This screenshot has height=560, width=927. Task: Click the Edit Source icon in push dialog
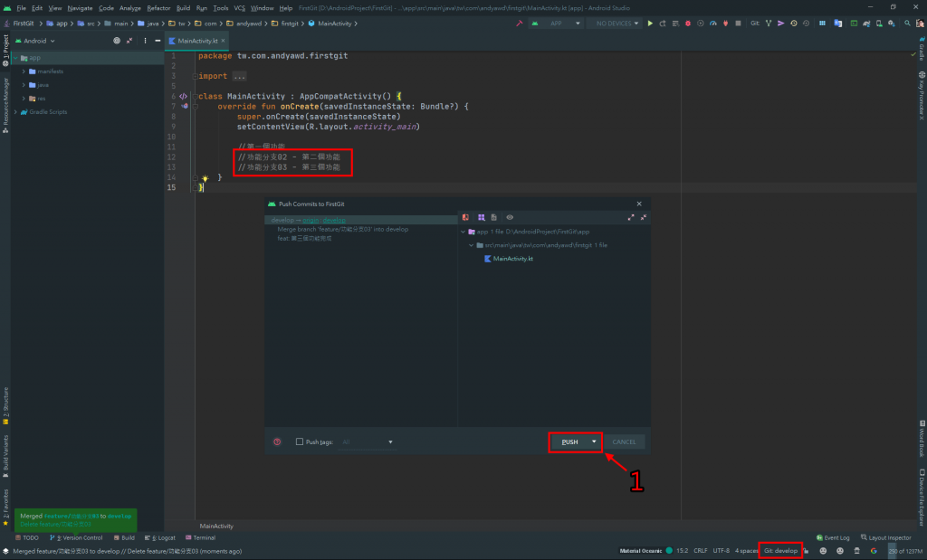(493, 217)
